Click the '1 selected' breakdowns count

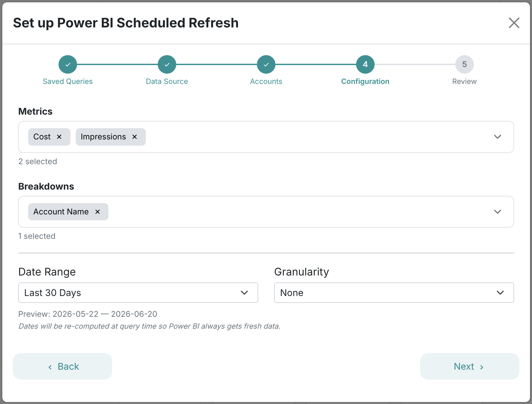click(x=37, y=236)
